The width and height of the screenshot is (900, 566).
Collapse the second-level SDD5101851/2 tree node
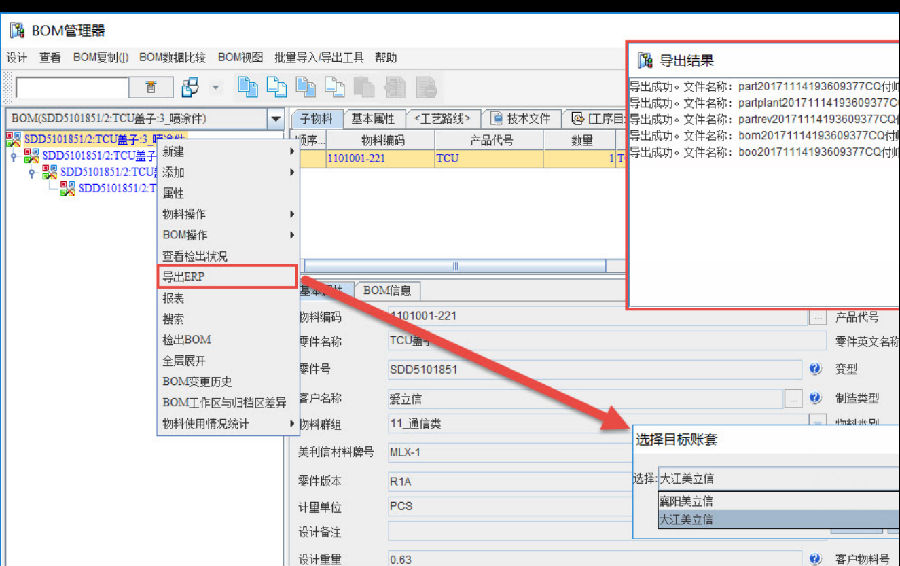click(14, 156)
